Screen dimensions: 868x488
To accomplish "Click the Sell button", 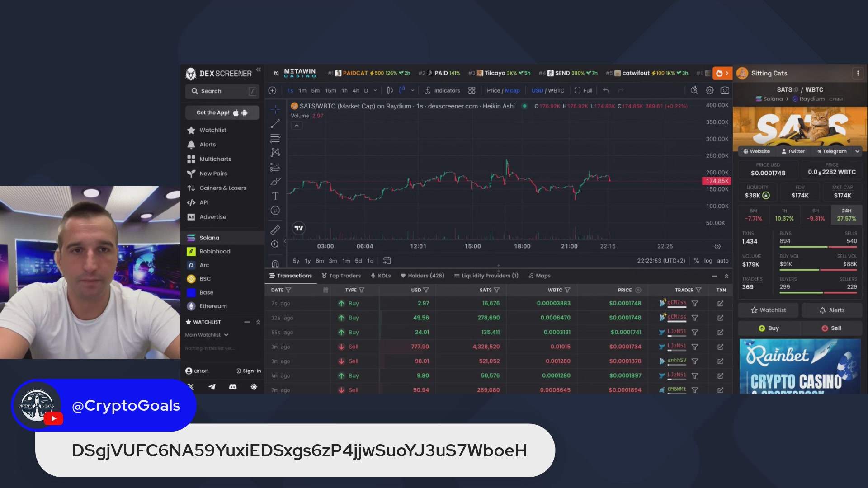I will [x=831, y=328].
